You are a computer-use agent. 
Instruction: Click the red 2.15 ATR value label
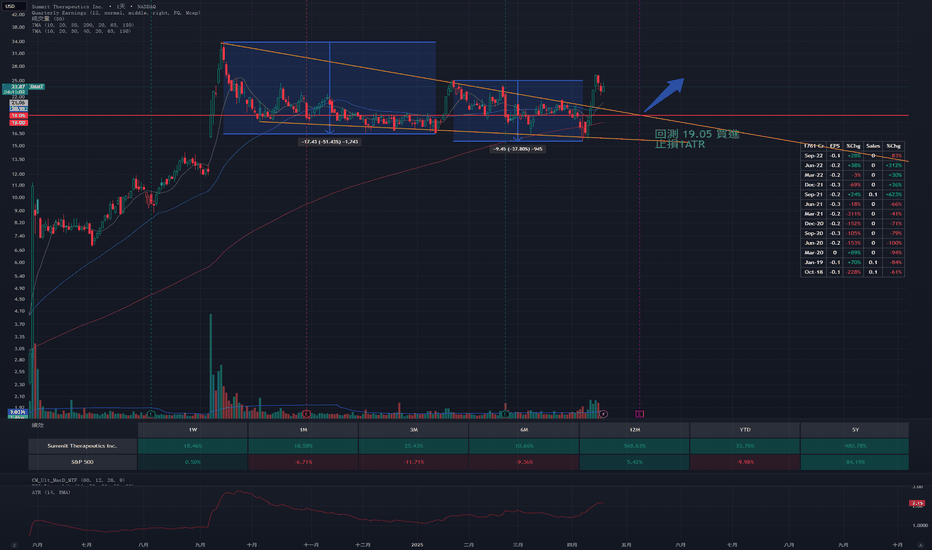pos(918,503)
